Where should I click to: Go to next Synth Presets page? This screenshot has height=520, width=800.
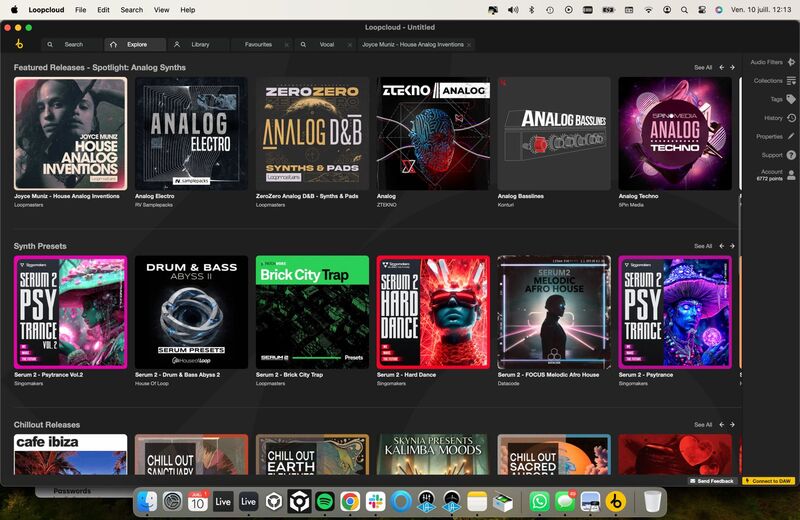coord(732,246)
